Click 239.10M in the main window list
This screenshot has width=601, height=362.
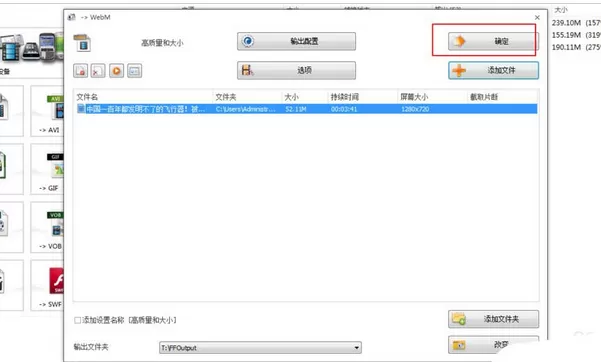point(566,23)
